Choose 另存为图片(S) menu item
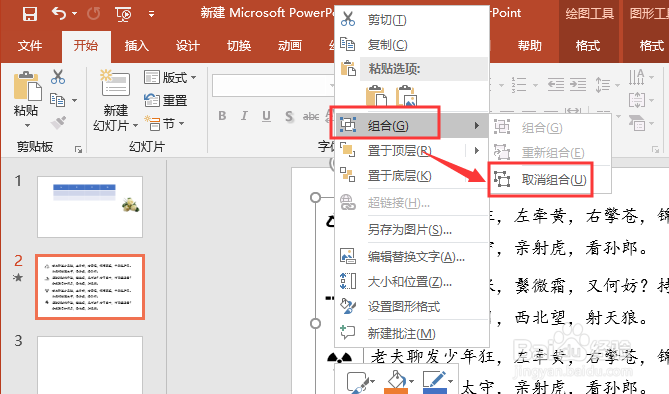669x394 pixels. [x=411, y=230]
